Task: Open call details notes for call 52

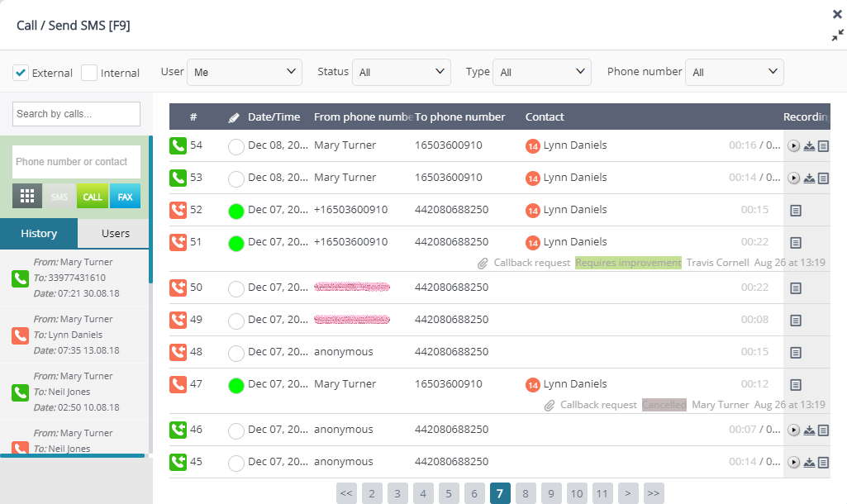Action: (x=796, y=210)
